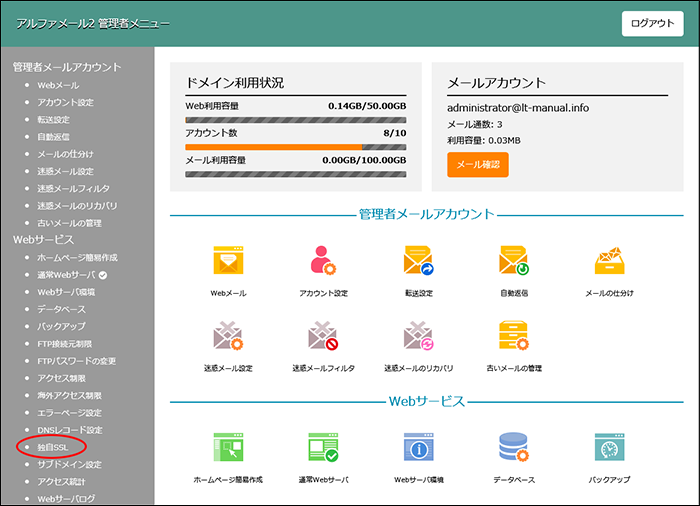Image resolution: width=700 pixels, height=506 pixels.
Task: Choose 自動返信 in the sidebar
Action: click(54, 137)
